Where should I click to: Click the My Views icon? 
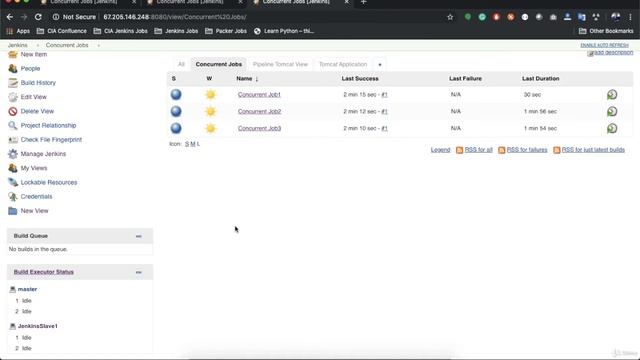[x=13, y=168]
